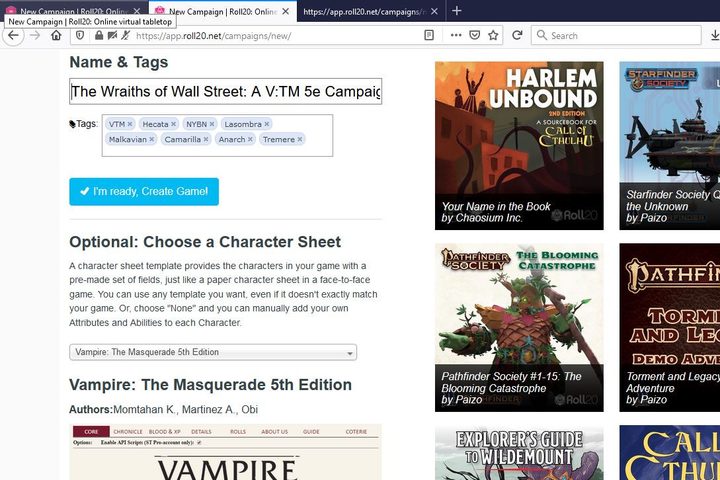Remove the Malkavian tag
Image resolution: width=720 pixels, height=480 pixels.
pyautogui.click(x=152, y=139)
